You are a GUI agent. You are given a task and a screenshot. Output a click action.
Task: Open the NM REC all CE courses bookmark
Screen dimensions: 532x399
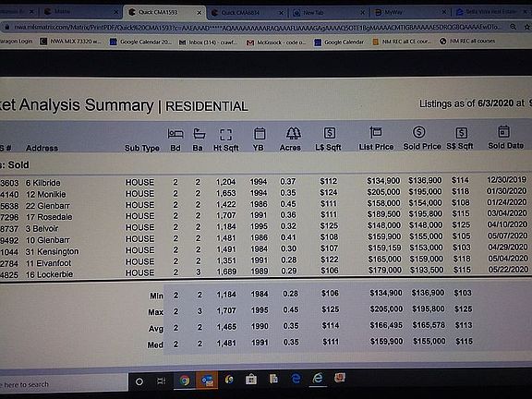[x=403, y=42]
